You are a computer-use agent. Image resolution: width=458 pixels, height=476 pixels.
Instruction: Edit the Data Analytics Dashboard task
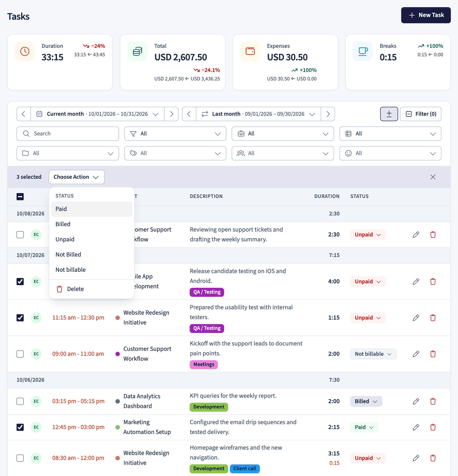416,401
